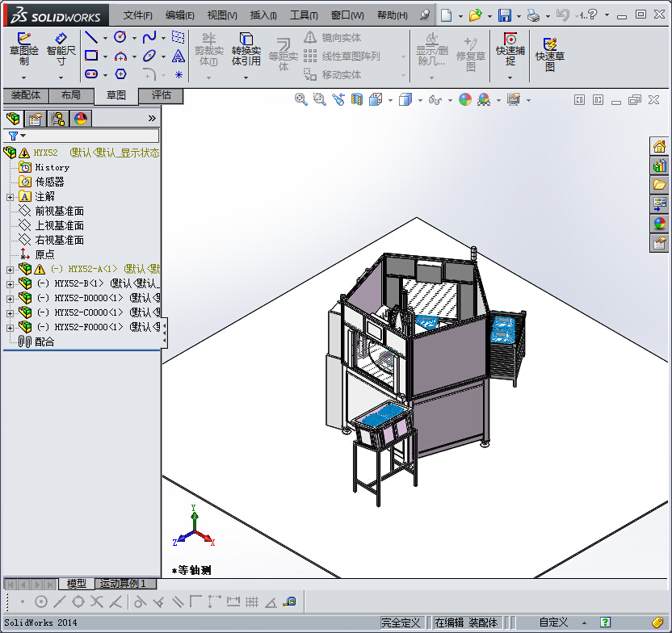
Task: Open File Explorer in task pane
Action: [659, 185]
